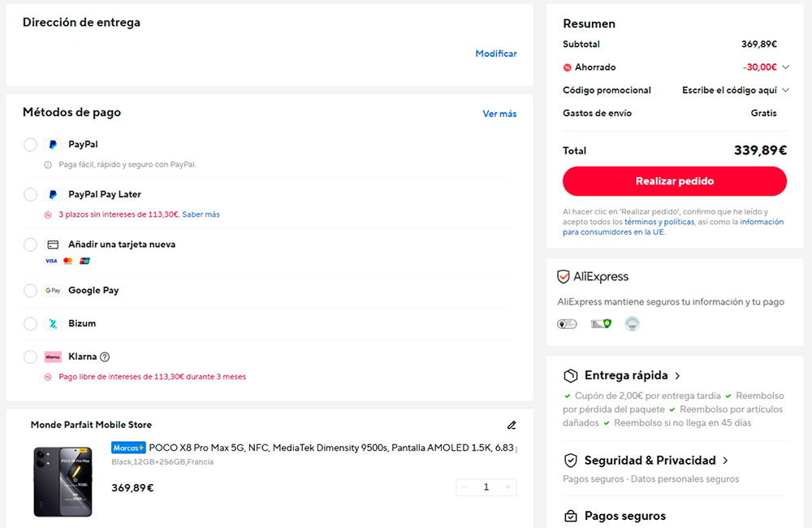
Task: Click the -30,00€ saved amount
Action: [x=760, y=67]
